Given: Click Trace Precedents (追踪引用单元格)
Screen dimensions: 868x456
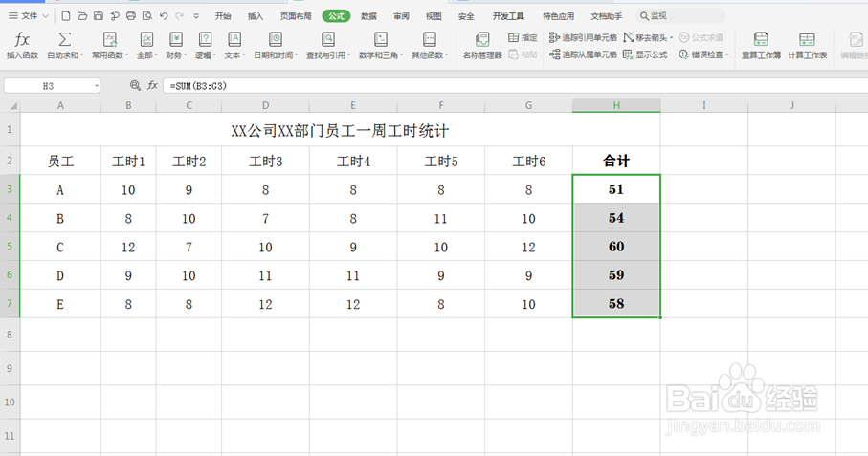Looking at the screenshot, I should click(583, 37).
